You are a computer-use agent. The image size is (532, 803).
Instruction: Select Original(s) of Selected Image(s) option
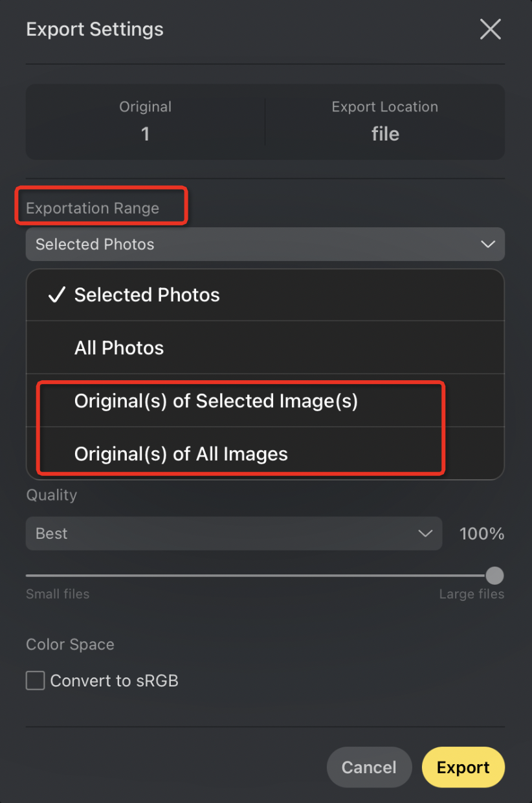tap(265, 401)
